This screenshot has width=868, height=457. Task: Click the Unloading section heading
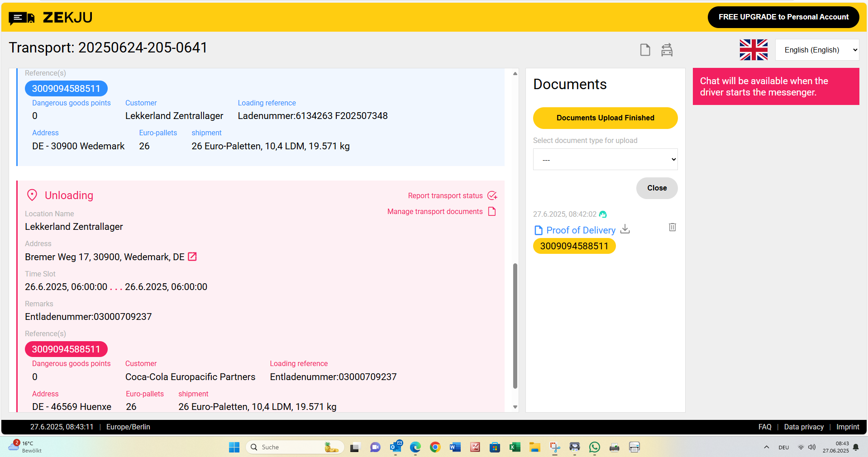coord(69,195)
